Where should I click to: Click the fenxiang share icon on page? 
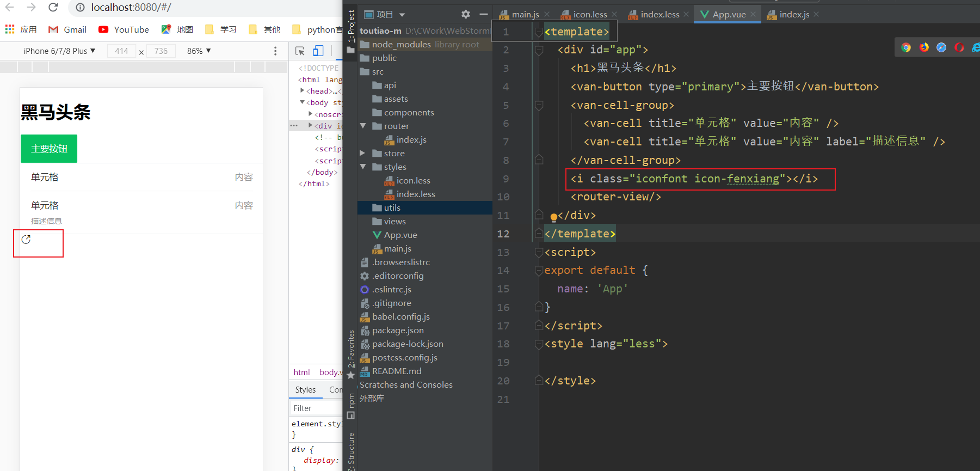[x=26, y=240]
